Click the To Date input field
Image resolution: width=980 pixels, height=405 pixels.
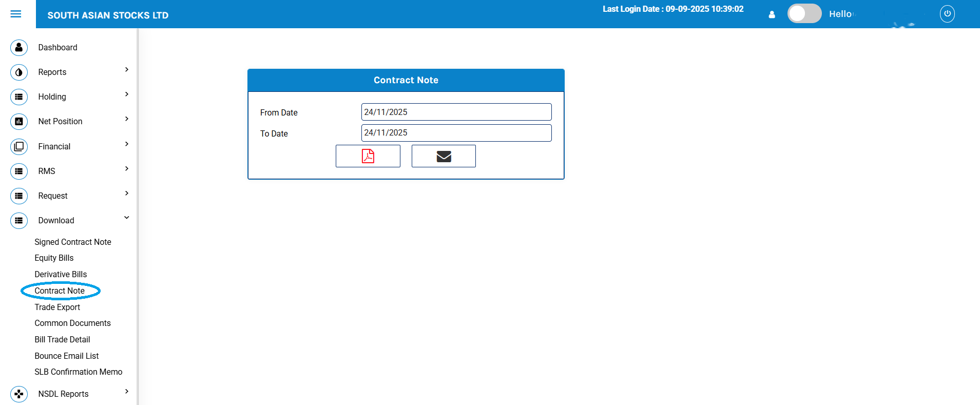tap(456, 133)
